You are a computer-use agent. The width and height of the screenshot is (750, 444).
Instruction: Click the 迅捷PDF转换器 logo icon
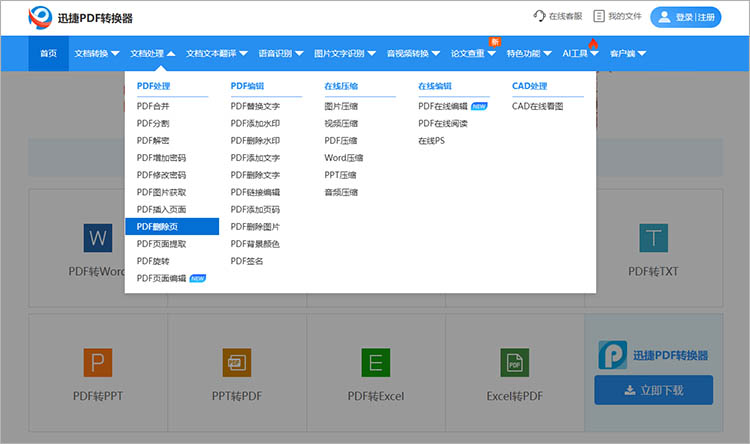[40, 17]
